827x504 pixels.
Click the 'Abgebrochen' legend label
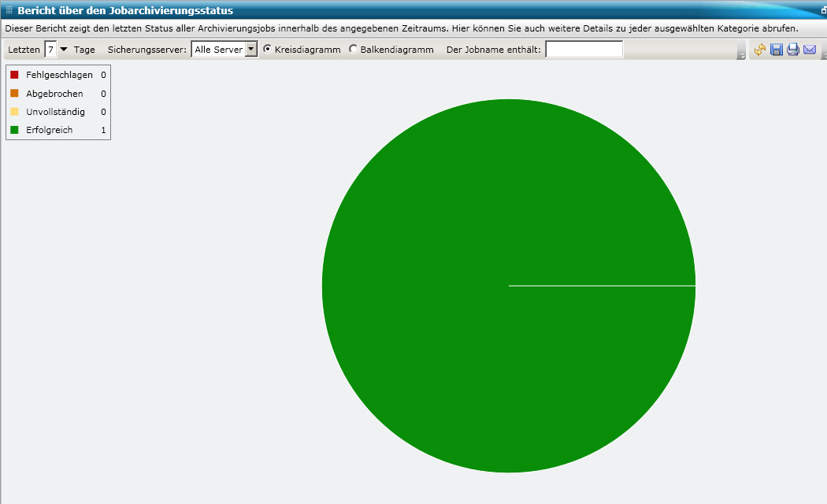pos(54,93)
